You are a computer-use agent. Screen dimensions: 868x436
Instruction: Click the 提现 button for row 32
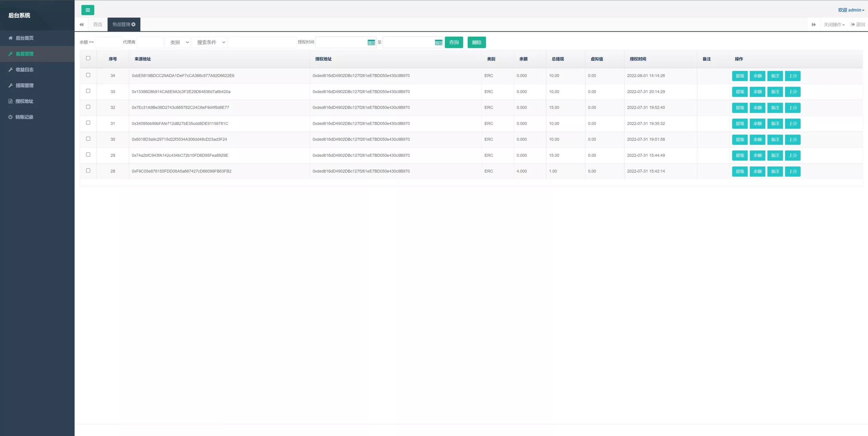[x=739, y=108]
